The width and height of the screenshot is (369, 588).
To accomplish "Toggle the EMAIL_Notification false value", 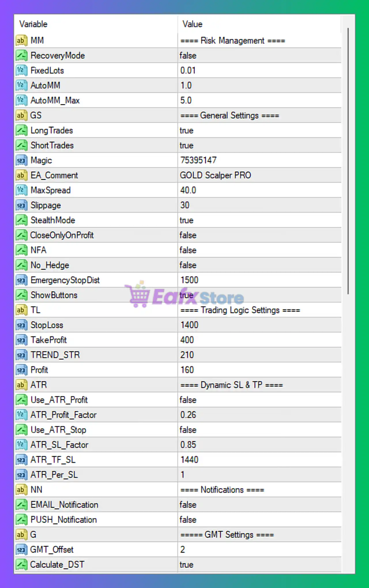I will [x=188, y=505].
